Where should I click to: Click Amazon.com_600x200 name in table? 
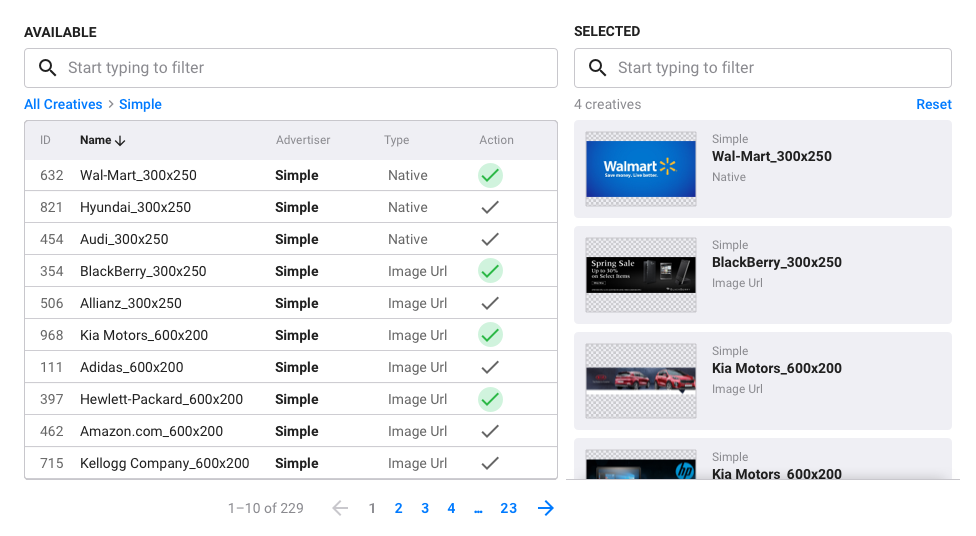point(151,431)
